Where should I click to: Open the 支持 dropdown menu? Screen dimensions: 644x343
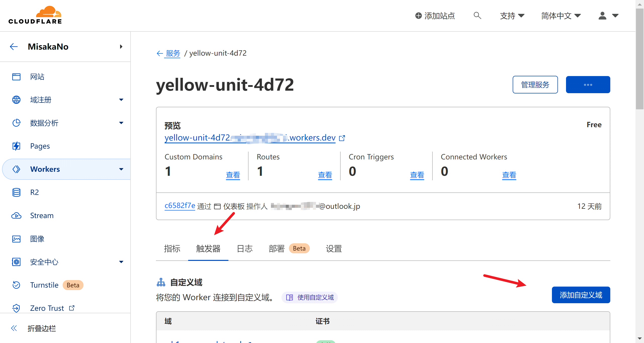512,16
